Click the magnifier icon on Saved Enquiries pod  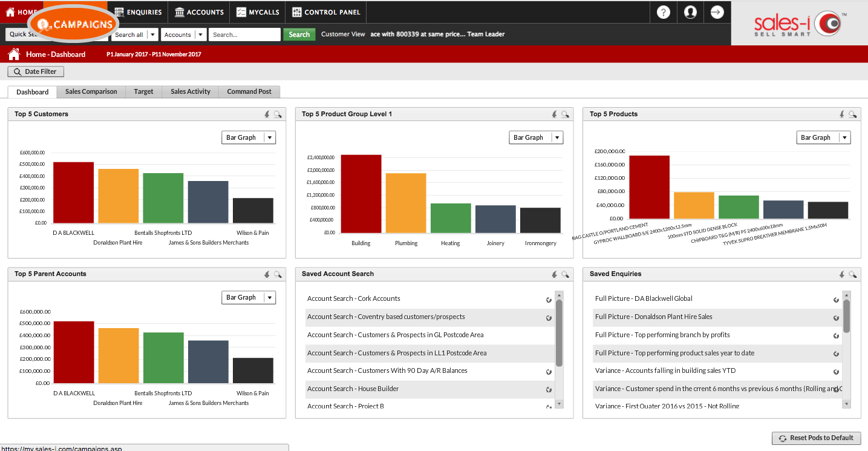[852, 274]
